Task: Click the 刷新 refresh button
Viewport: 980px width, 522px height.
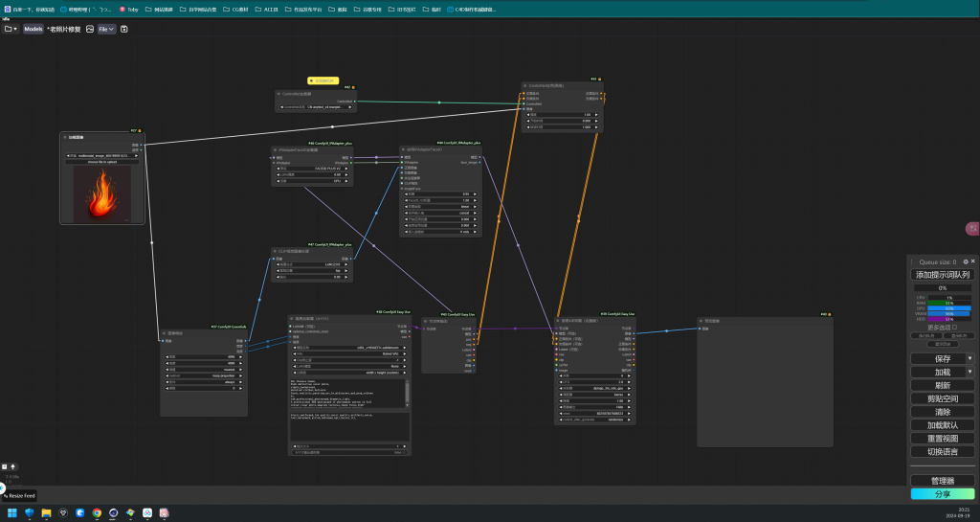Action: pyautogui.click(x=942, y=385)
